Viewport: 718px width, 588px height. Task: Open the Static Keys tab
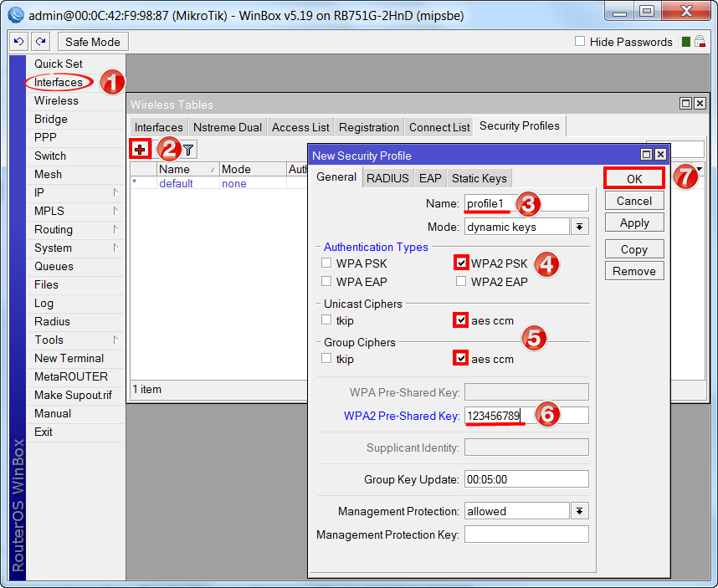[x=479, y=178]
